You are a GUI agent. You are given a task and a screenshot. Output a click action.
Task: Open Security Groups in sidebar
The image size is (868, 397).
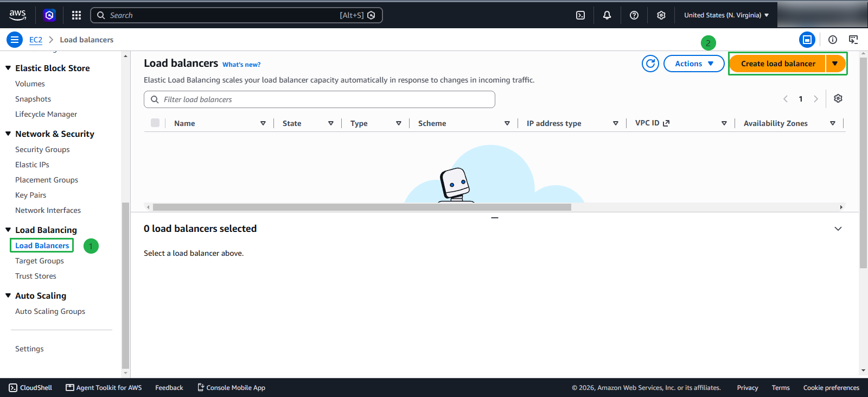42,149
